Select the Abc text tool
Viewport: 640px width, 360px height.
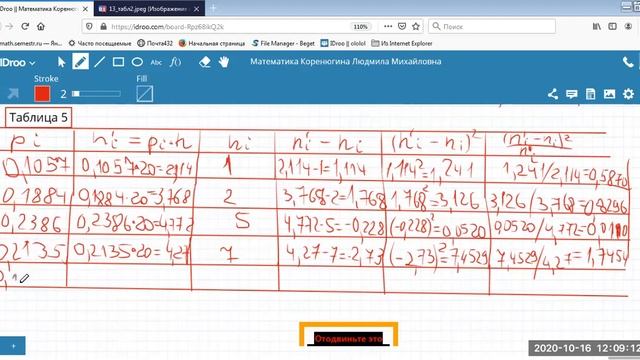(x=156, y=62)
